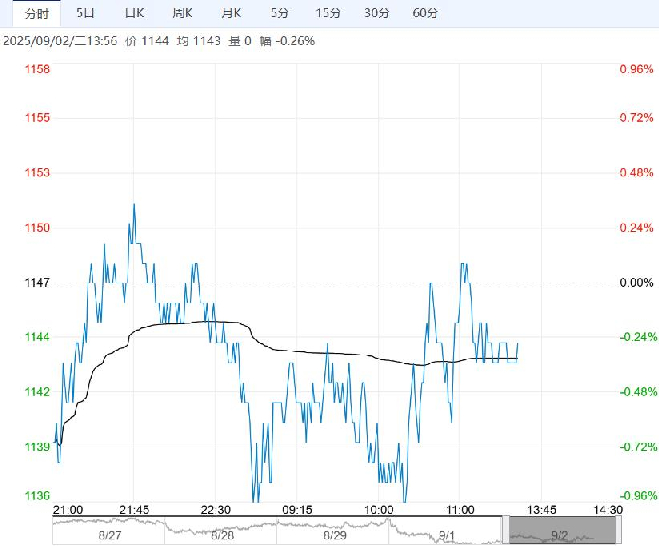Grab the left handle of range selector
Image resolution: width=659 pixels, height=546 pixels.
(x=506, y=530)
